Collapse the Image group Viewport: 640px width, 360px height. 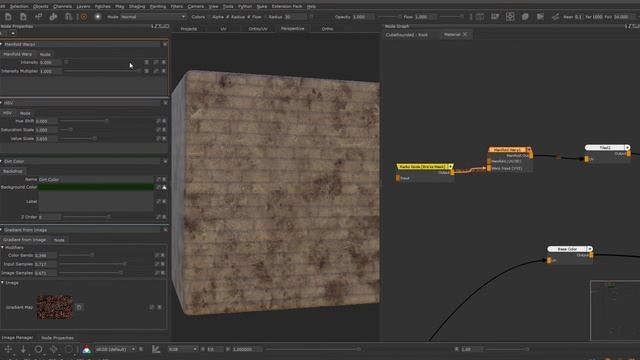2,283
